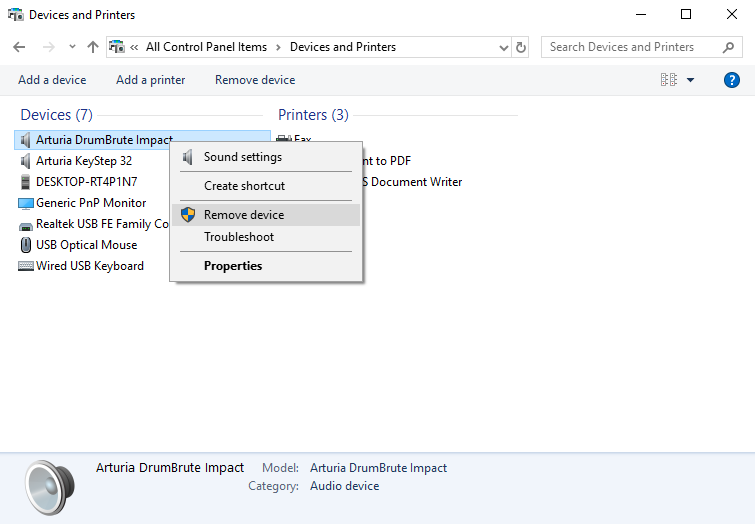Click the Realtek USB FE Family adapter icon
The height and width of the screenshot is (524, 755).
(26, 225)
